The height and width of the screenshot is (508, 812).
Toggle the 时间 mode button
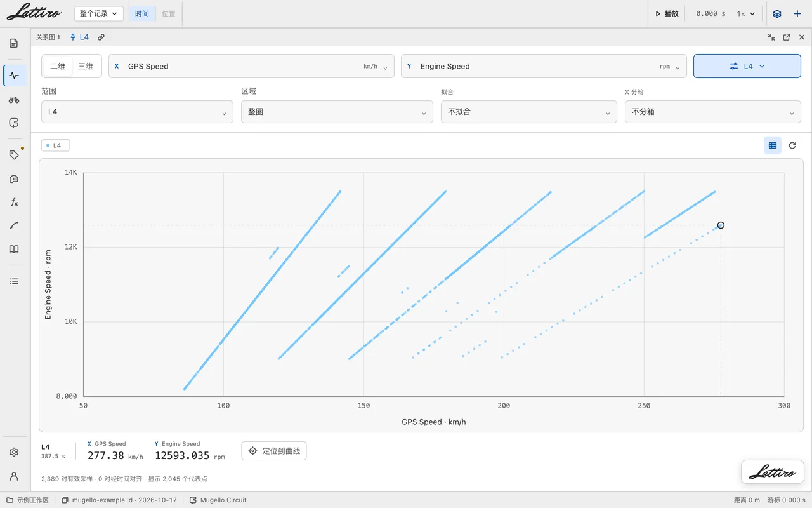(x=142, y=13)
